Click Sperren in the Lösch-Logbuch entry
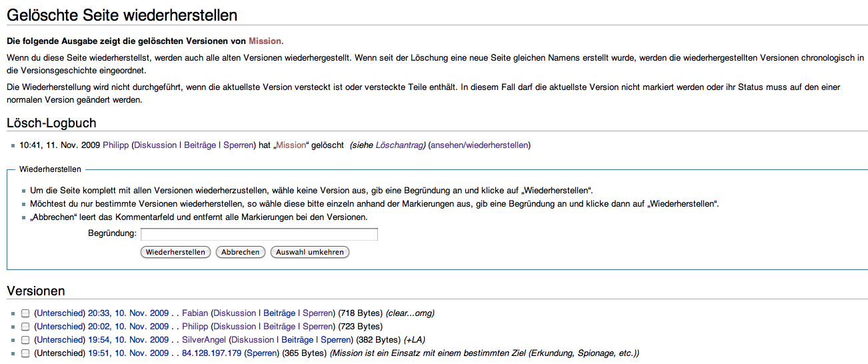868x364 pixels. 238,145
